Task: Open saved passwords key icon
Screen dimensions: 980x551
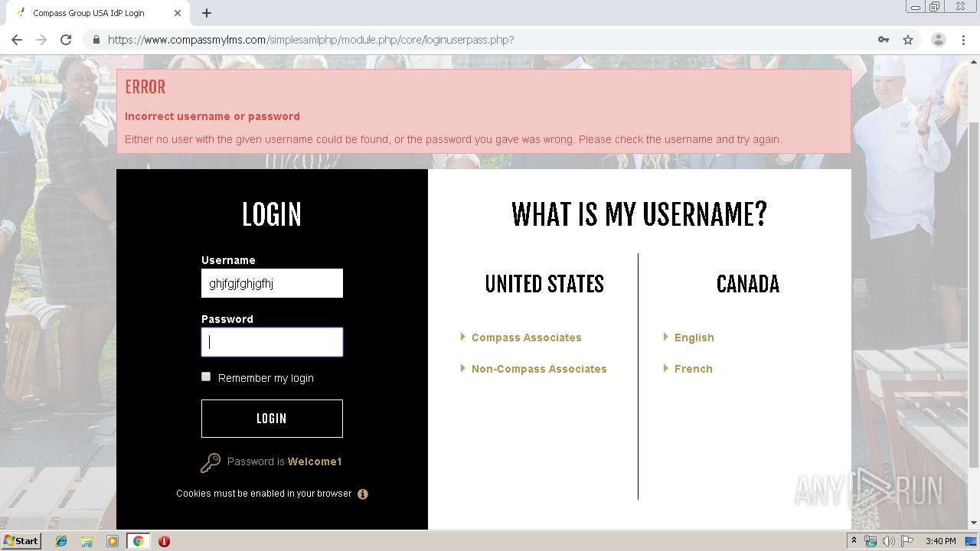Action: [x=884, y=40]
